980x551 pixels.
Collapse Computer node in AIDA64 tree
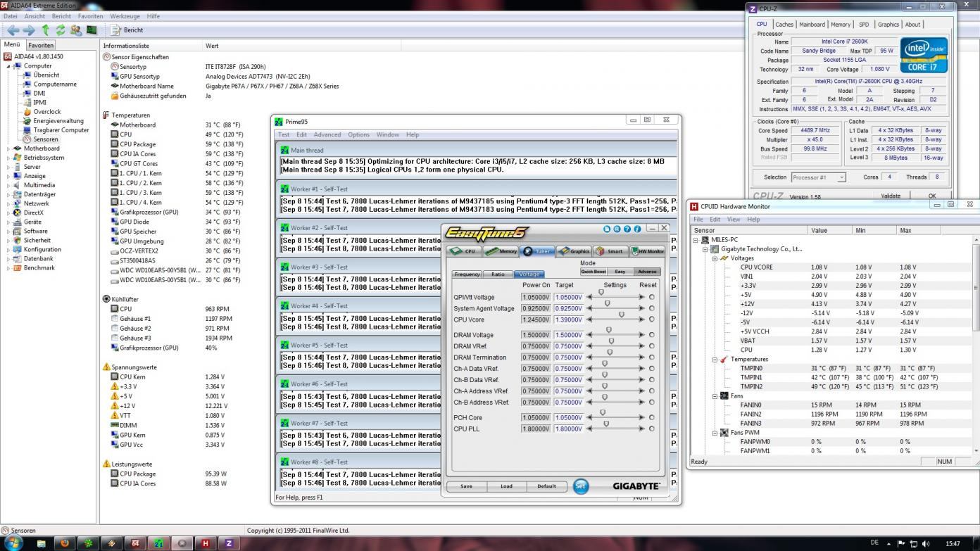pyautogui.click(x=9, y=66)
